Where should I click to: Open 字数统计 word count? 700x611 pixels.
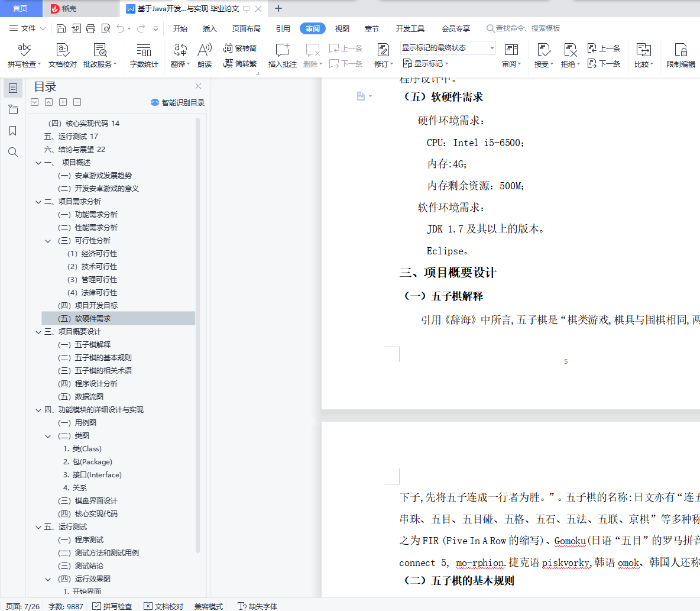144,56
